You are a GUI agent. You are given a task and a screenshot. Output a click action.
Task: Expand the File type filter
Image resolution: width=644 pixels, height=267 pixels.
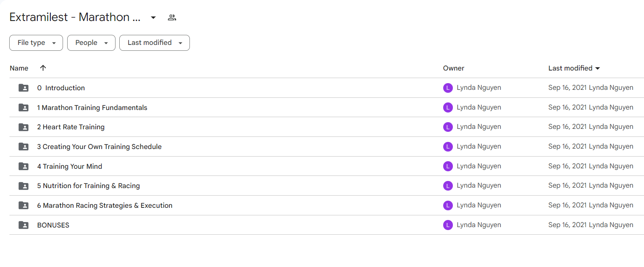[x=36, y=43]
